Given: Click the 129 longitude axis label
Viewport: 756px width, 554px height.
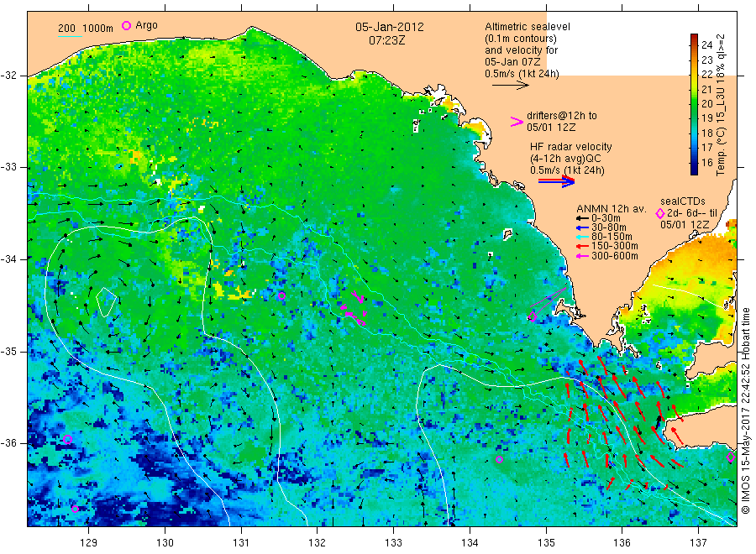Looking at the screenshot, I should [x=89, y=543].
